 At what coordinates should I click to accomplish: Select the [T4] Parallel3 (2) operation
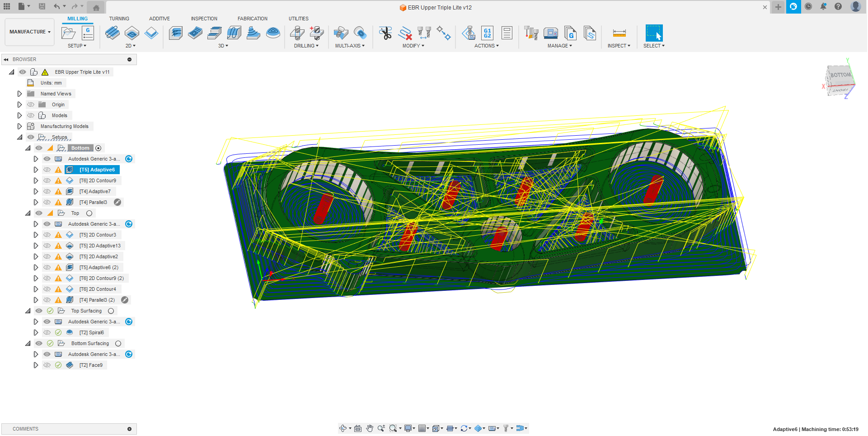(x=97, y=300)
